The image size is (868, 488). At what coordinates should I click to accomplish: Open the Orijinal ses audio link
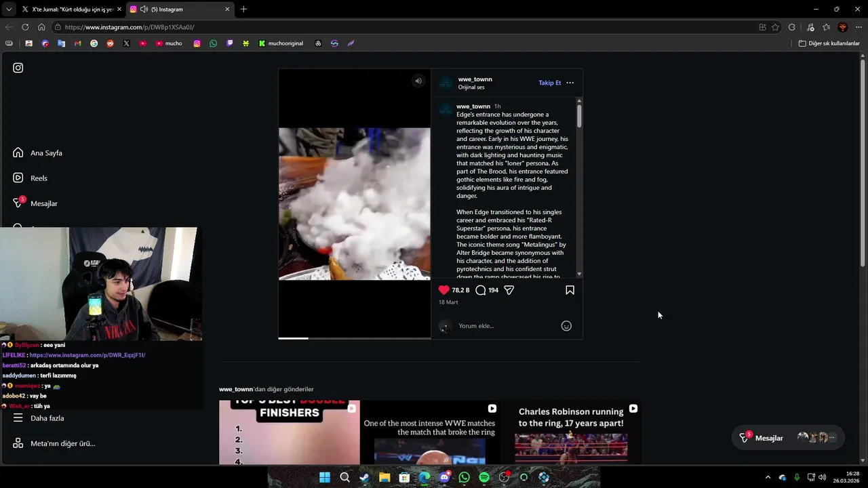[x=471, y=87]
